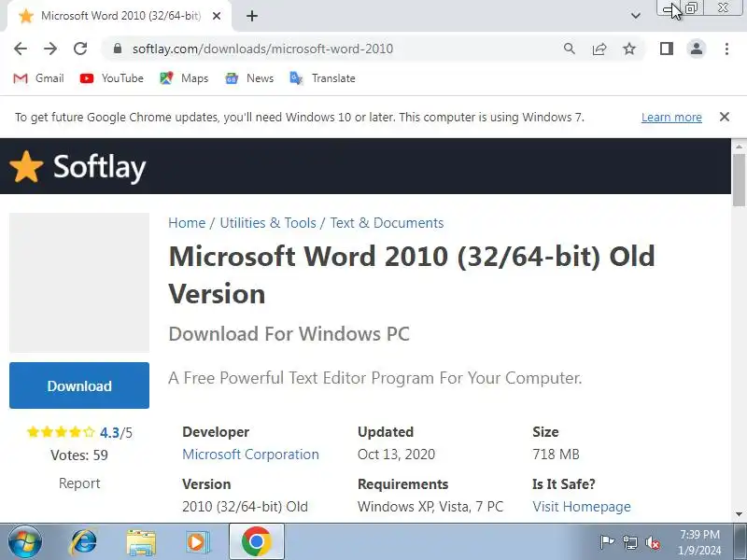Click the zoom magnifier icon in the address bar

click(x=570, y=49)
